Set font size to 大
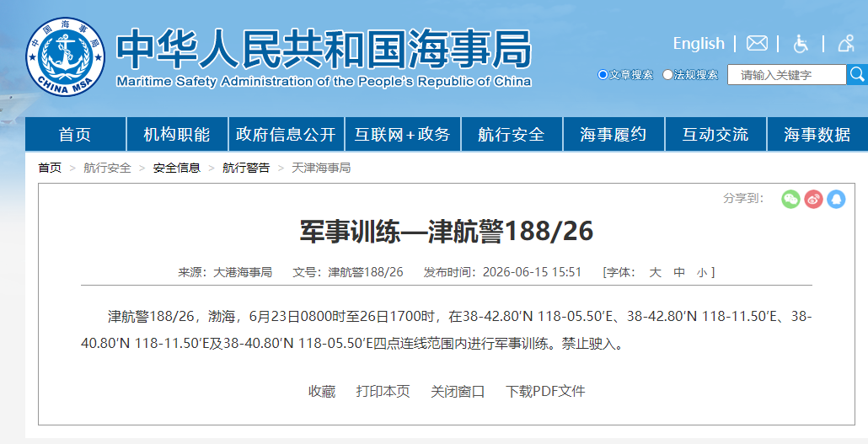Image resolution: width=868 pixels, height=444 pixels. tap(655, 272)
